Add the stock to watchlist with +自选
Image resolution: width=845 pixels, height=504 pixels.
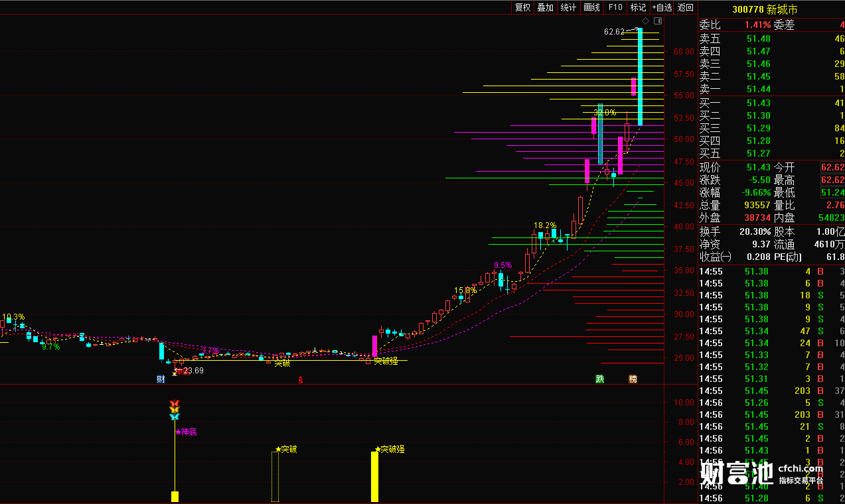662,7
